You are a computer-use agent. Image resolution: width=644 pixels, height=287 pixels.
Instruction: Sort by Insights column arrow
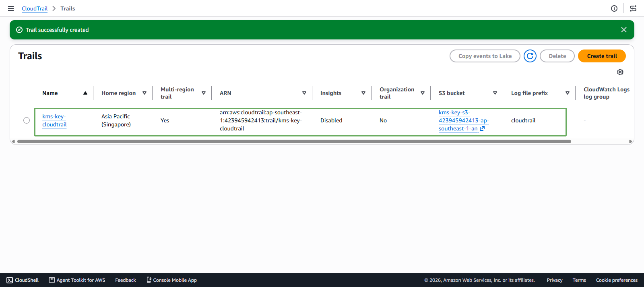point(363,93)
